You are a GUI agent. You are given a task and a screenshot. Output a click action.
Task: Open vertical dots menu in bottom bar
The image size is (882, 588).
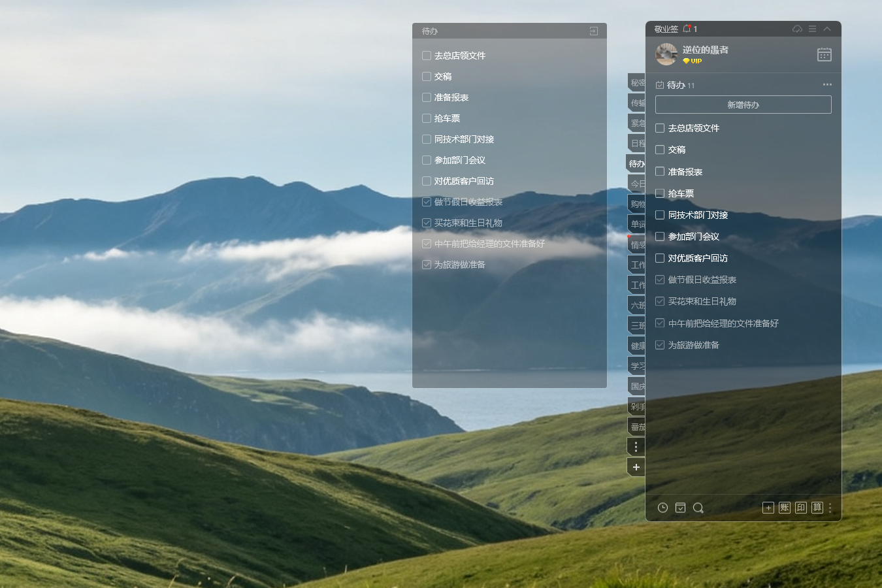830,508
